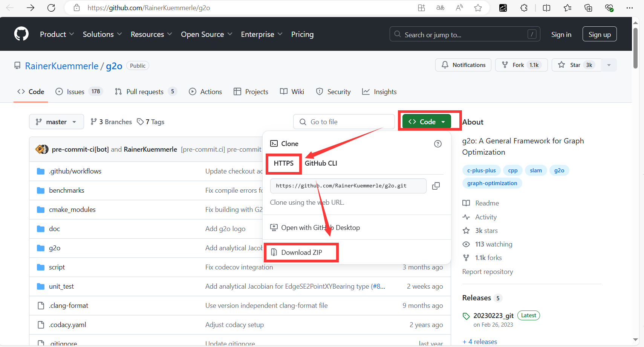Click Download ZIP
Image resolution: width=644 pixels, height=347 pixels.
[301, 253]
